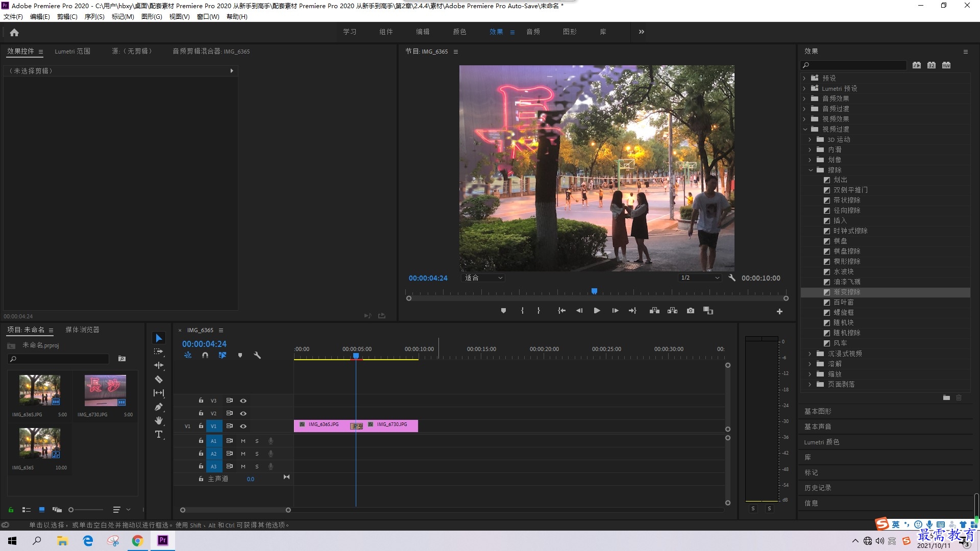Click the effects panel search field
This screenshot has height=551, width=980.
point(853,65)
